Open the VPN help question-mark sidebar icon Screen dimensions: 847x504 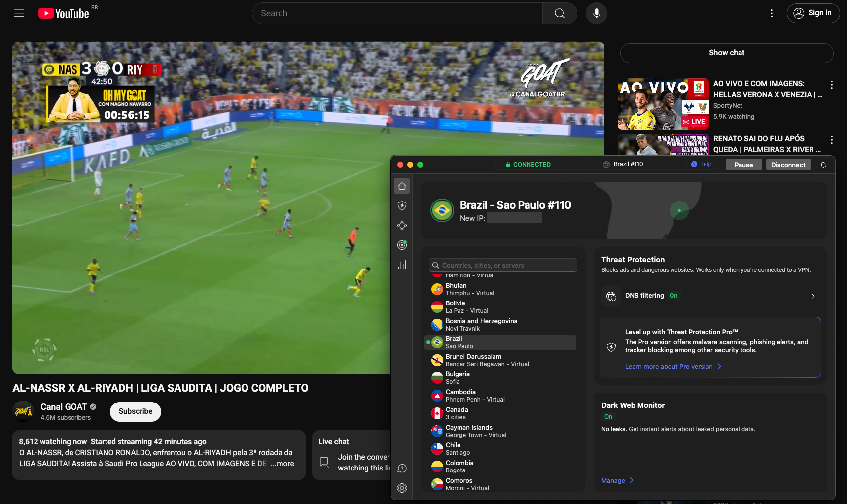tap(402, 468)
